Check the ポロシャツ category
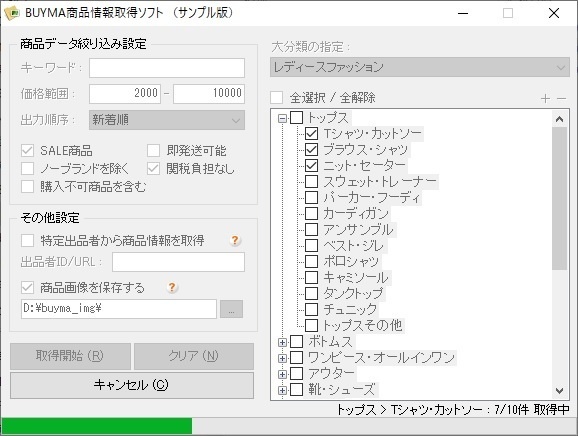The image size is (578, 436). point(311,261)
